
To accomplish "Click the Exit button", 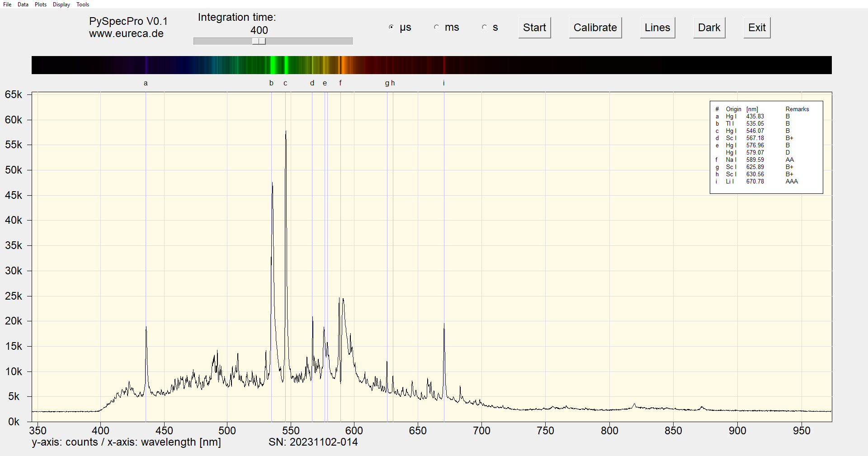I will [757, 28].
